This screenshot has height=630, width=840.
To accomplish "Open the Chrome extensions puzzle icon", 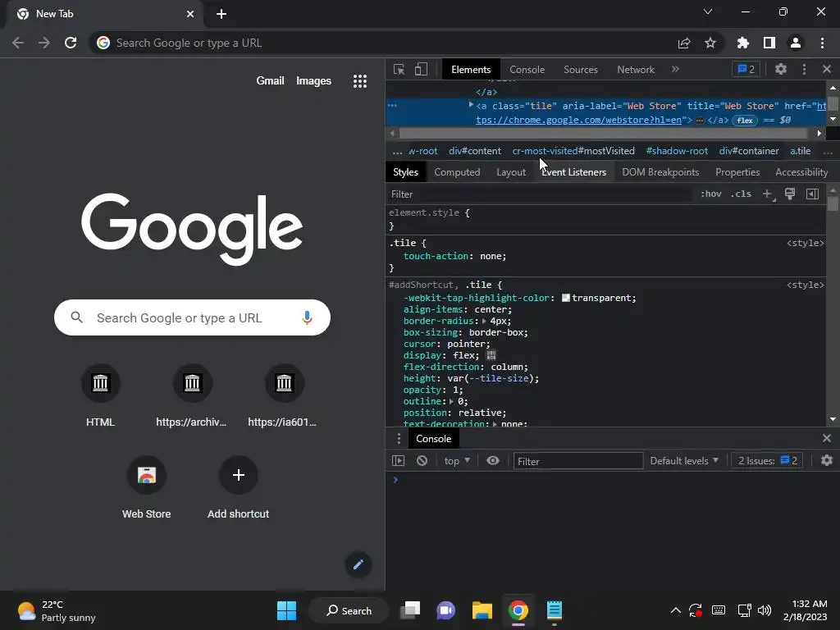I will (742, 43).
